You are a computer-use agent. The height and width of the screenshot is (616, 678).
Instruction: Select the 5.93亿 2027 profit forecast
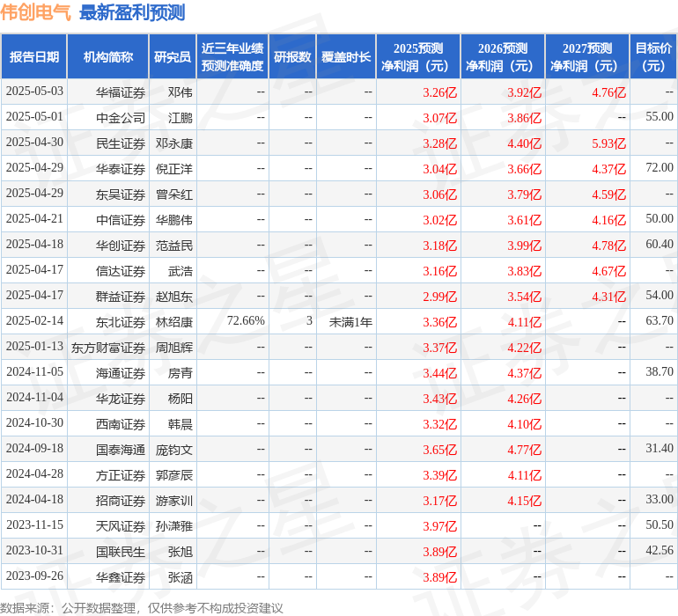coord(608,143)
